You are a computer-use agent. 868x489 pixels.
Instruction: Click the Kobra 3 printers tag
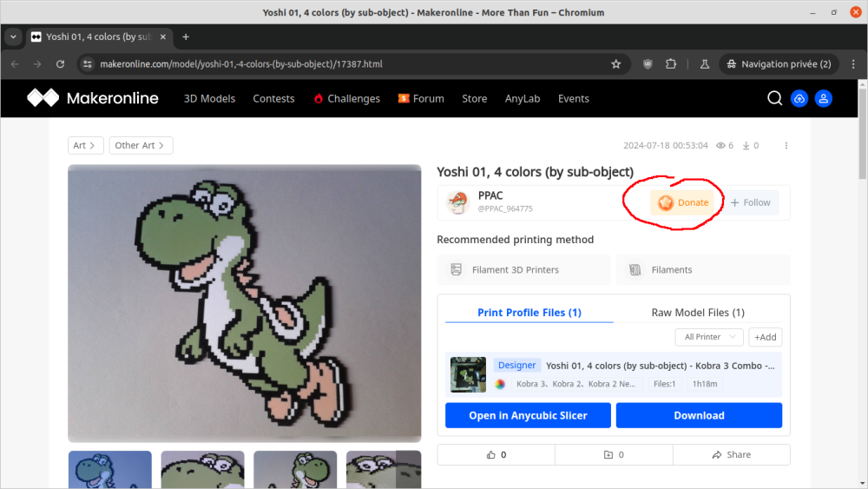[x=575, y=384]
